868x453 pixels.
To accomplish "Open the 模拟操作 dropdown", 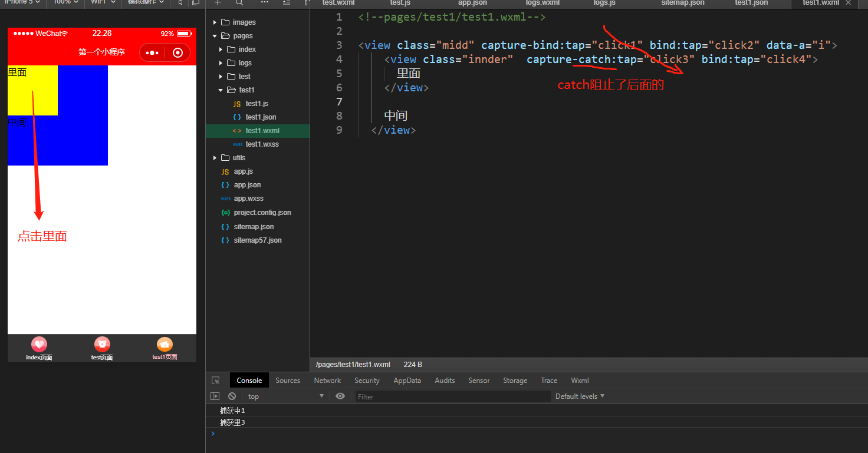I will [x=147, y=3].
